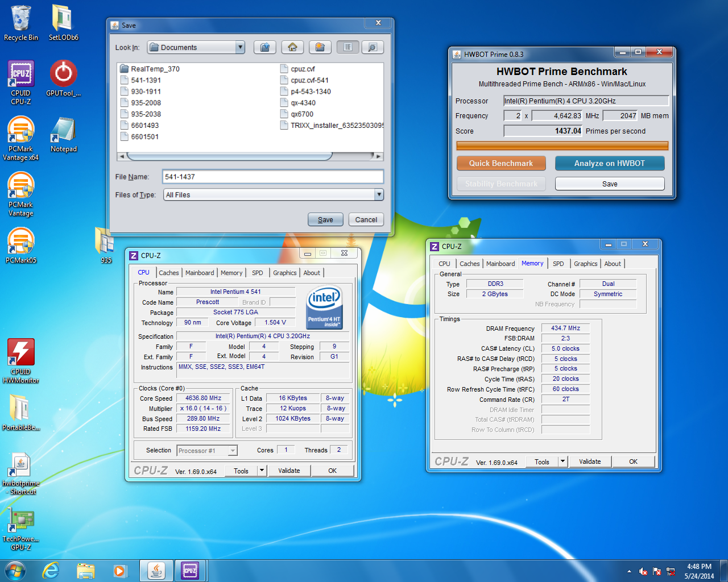Open the Notepad desktop shortcut
Screen dimensions: 728x582
coord(63,135)
